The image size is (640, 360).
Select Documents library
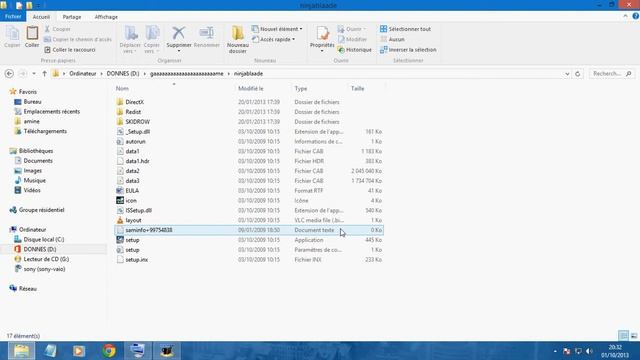[38, 160]
